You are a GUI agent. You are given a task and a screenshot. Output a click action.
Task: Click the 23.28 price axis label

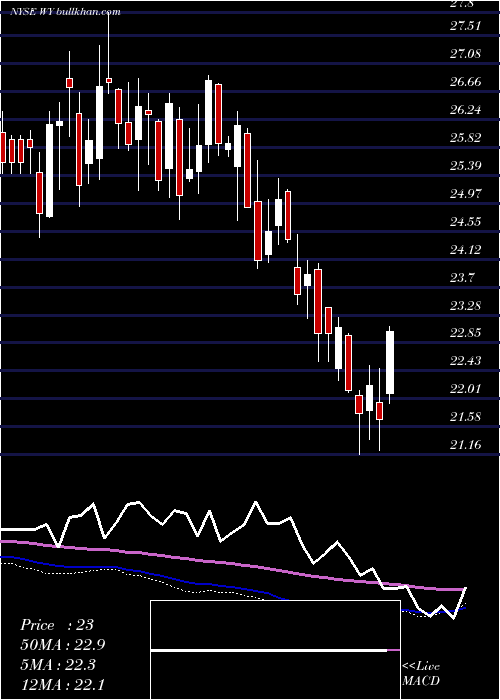(x=466, y=306)
